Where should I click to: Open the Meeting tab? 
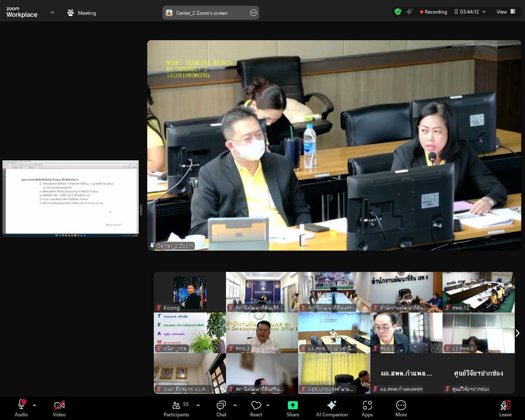point(82,13)
